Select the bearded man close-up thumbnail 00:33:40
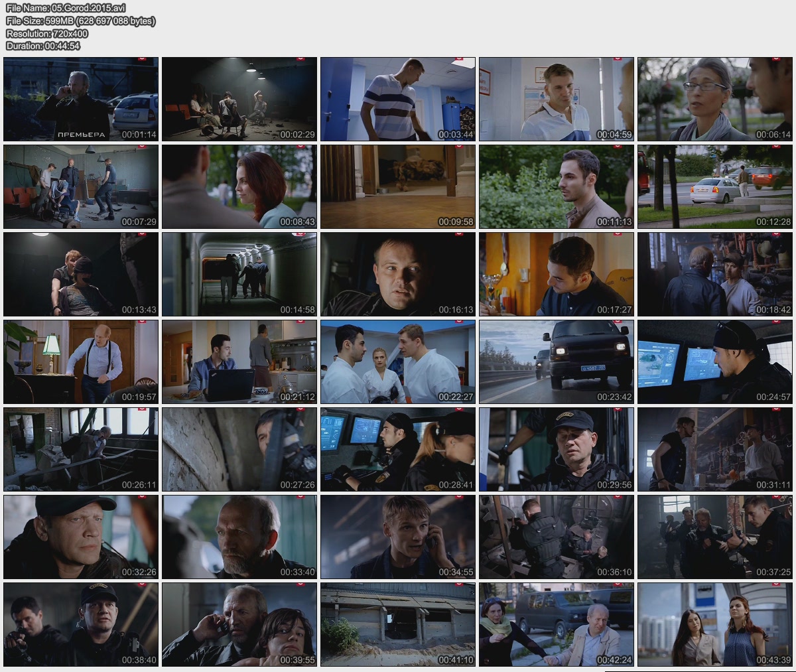 (x=239, y=537)
